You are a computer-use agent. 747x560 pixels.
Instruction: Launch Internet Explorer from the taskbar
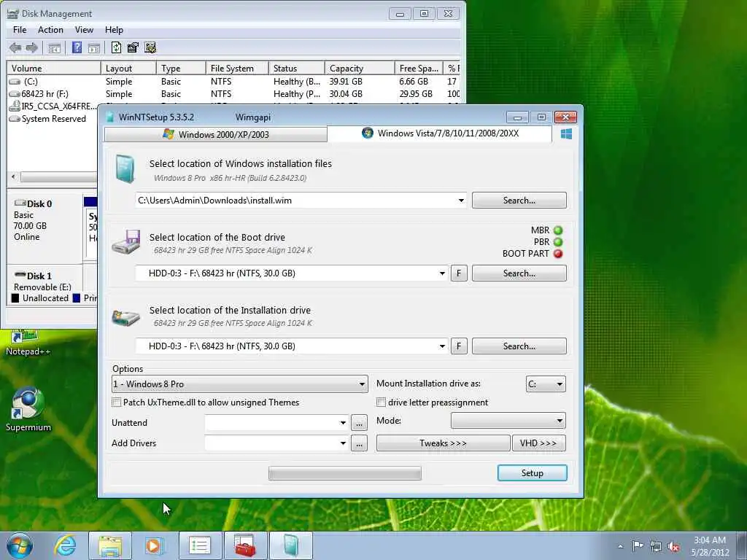point(65,545)
